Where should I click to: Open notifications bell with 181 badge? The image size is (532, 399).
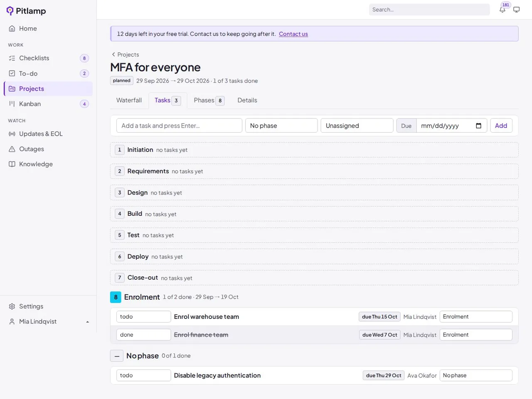click(x=502, y=10)
